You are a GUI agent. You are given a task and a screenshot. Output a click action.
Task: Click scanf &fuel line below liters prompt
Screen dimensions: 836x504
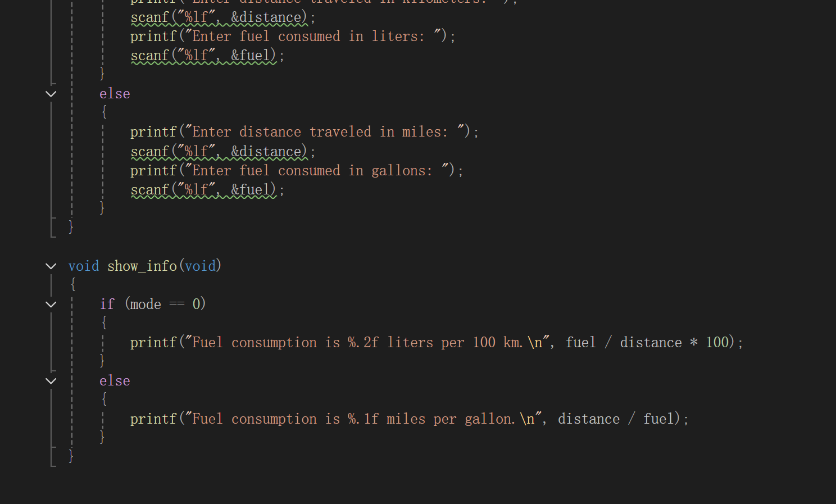(207, 56)
